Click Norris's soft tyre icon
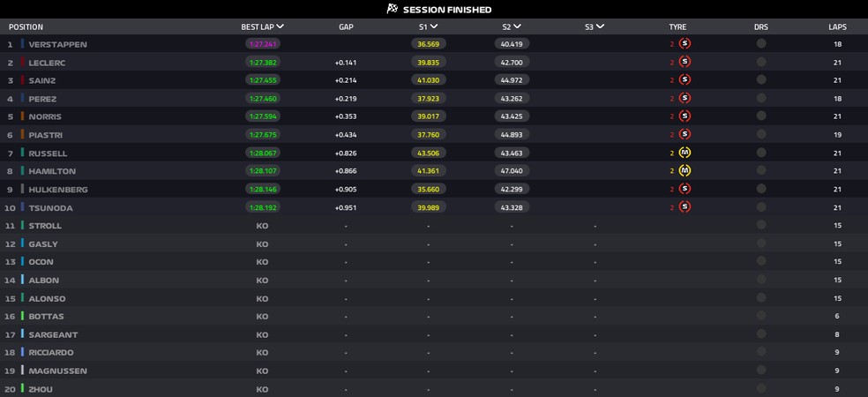Viewport: 868px width, 397px height. (x=685, y=116)
